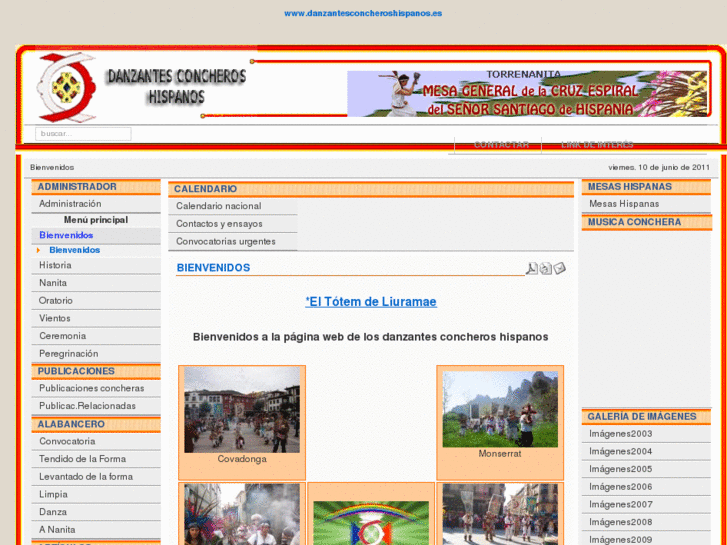Click the print icon beside Bienvenidos heading
727x545 pixels.
coord(546,268)
